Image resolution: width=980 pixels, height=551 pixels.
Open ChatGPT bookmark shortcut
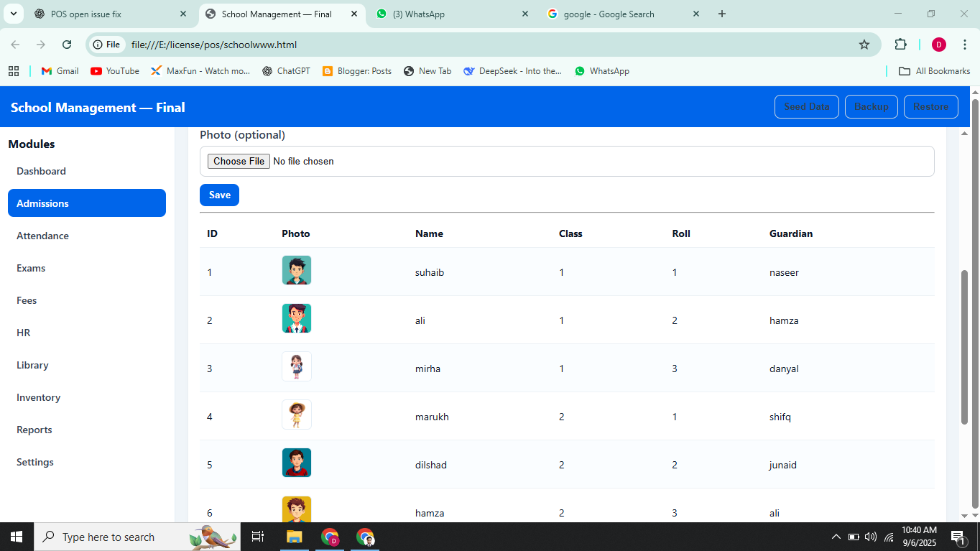pyautogui.click(x=286, y=71)
